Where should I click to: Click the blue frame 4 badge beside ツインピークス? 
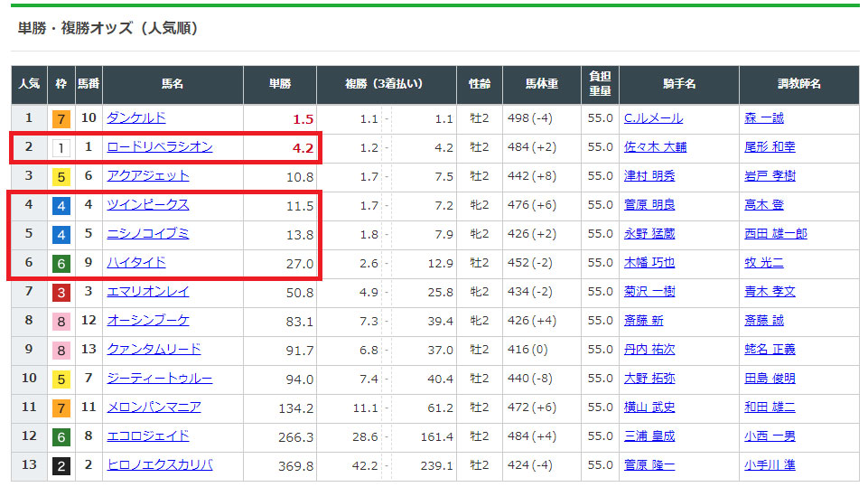click(61, 205)
